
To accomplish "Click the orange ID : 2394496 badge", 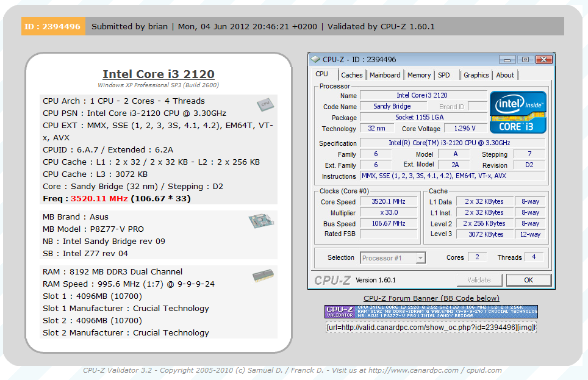I will click(53, 26).
